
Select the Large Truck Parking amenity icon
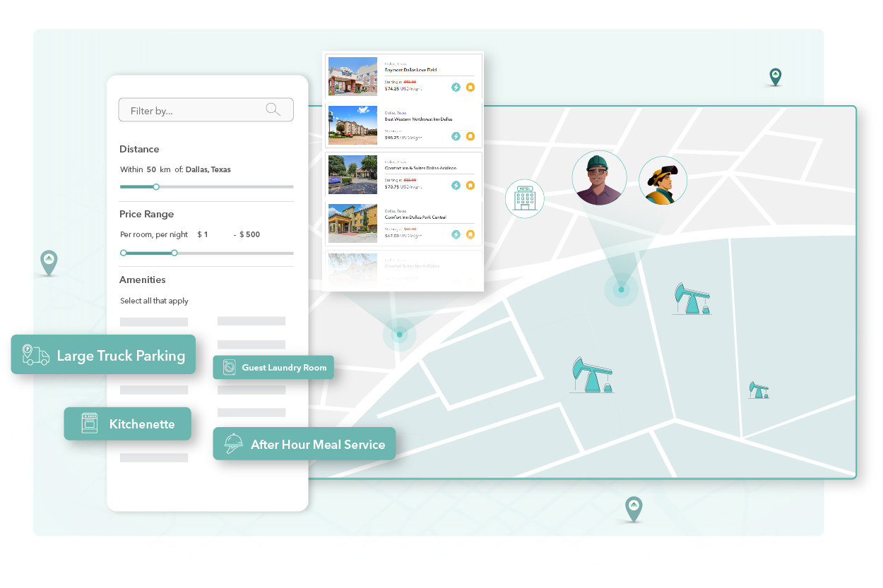tap(35, 354)
